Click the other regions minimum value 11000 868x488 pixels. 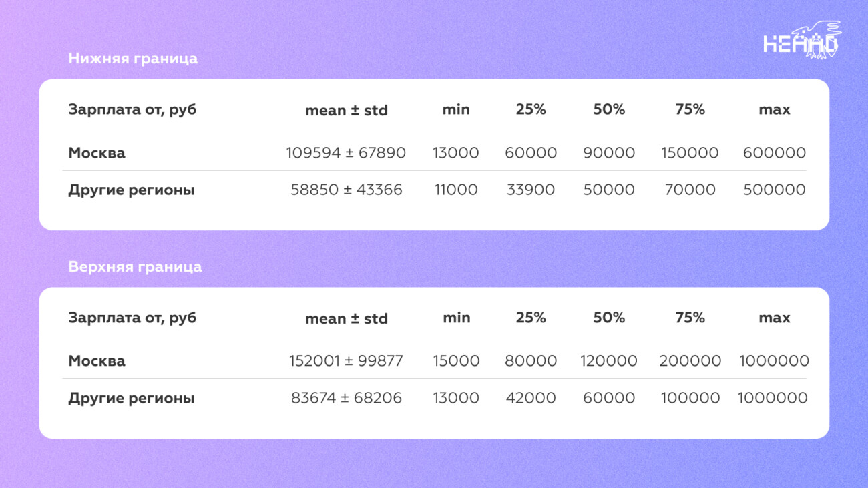point(456,190)
